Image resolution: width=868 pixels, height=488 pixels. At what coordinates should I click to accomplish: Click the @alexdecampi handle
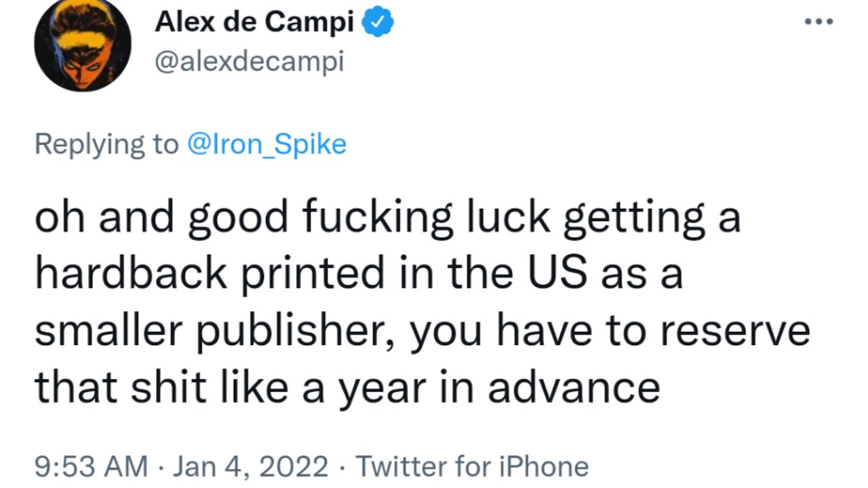249,62
